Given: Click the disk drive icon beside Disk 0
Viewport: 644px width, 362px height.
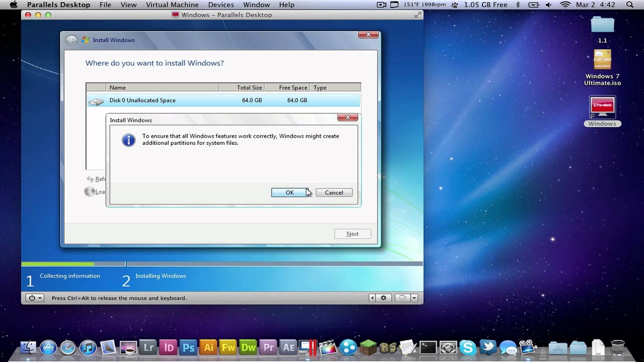Looking at the screenshot, I should 96,101.
